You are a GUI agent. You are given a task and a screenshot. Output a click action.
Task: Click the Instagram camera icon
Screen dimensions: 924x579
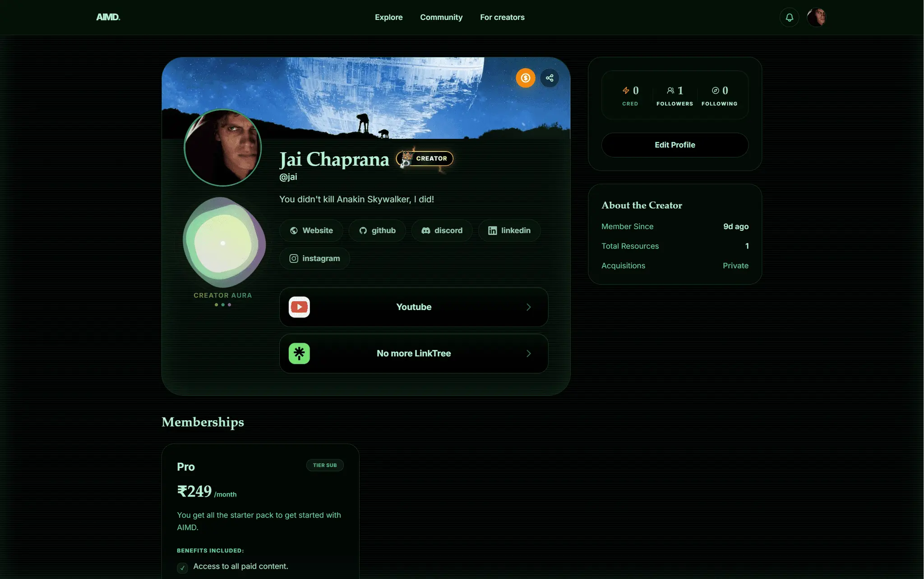(x=294, y=258)
